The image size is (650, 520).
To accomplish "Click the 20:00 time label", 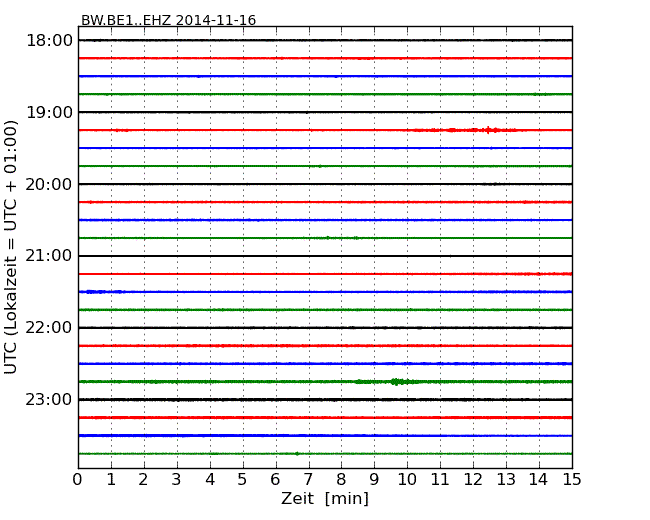I will click(49, 184).
